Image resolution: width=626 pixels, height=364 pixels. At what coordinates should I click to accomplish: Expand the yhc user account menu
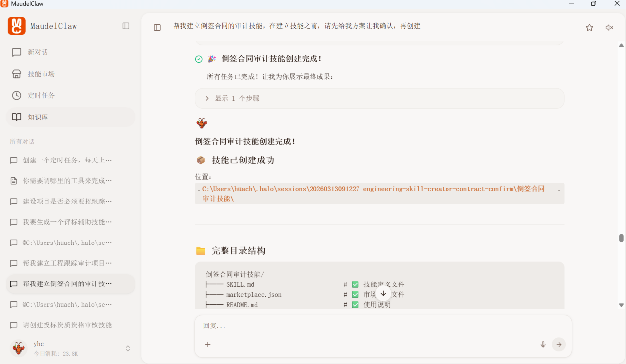(x=128, y=348)
